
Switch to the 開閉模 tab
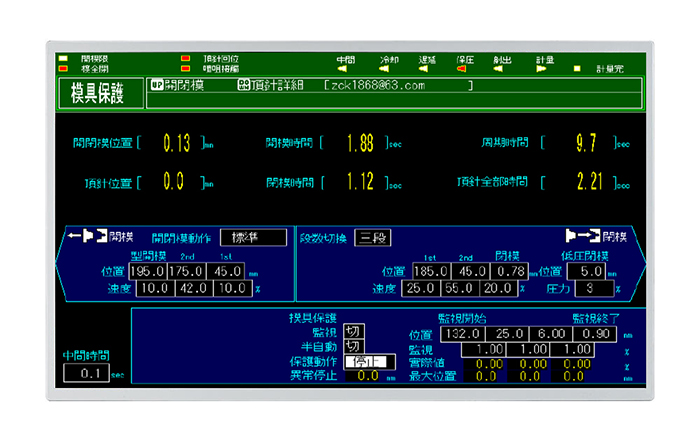point(178,87)
